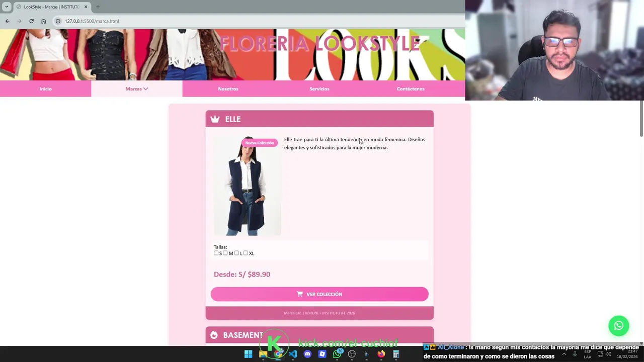Reload the page with the refresh icon
The width and height of the screenshot is (644, 362).
31,21
